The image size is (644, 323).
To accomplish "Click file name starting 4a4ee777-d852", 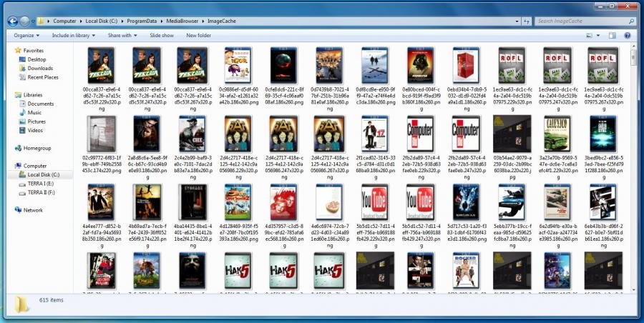I will tap(102, 235).
